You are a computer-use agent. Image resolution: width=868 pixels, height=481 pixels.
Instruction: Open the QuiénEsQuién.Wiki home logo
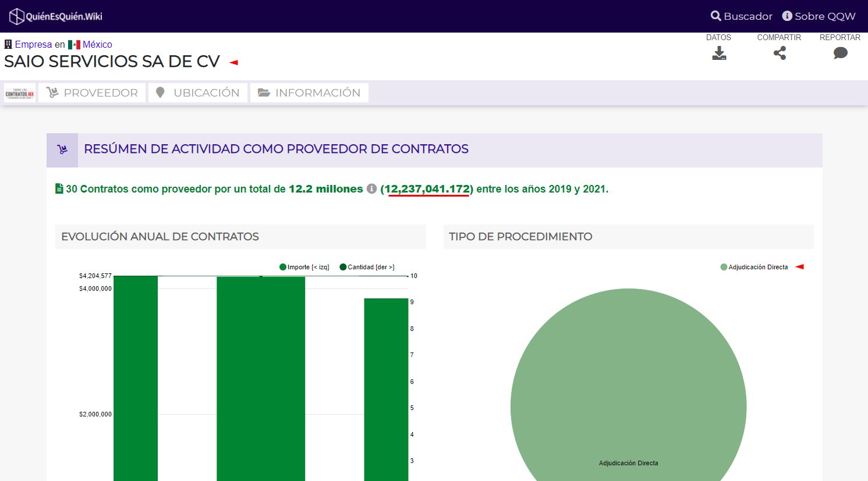pos(56,16)
